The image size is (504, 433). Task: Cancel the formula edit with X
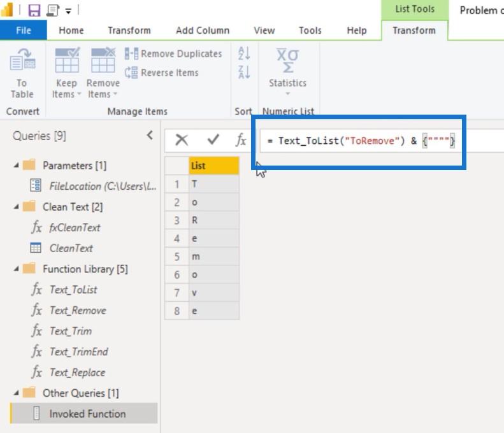click(182, 140)
